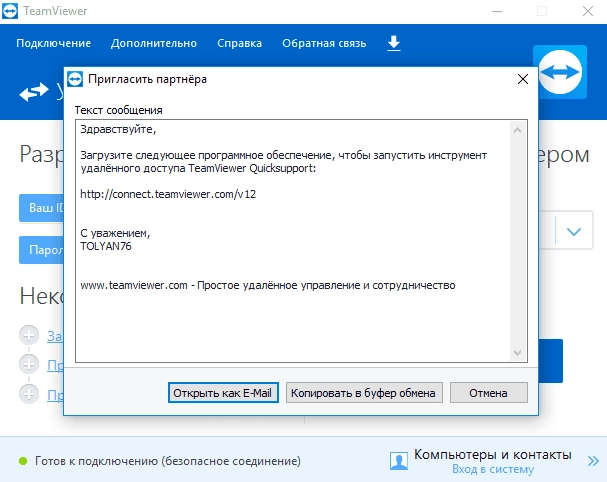Click the Отмена button
The width and height of the screenshot is (607, 482).
pos(489,393)
